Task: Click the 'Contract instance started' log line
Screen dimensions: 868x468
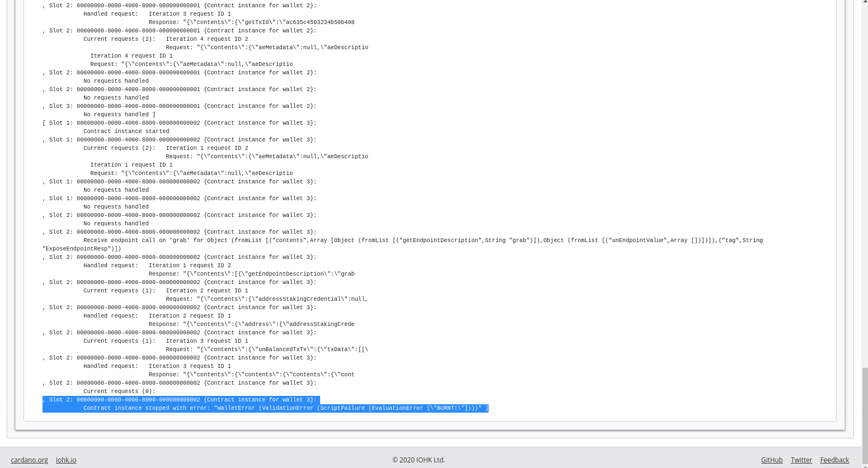Action: click(x=126, y=131)
